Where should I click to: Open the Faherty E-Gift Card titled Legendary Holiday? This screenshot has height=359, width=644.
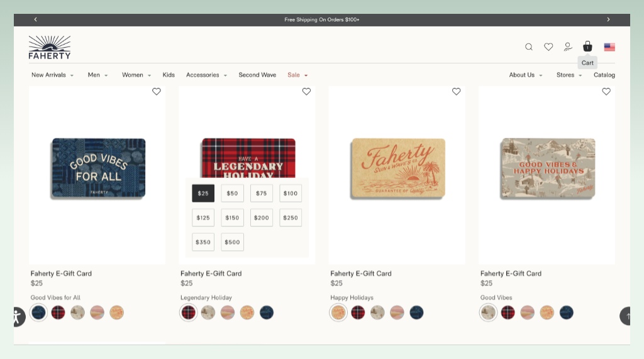(x=211, y=273)
